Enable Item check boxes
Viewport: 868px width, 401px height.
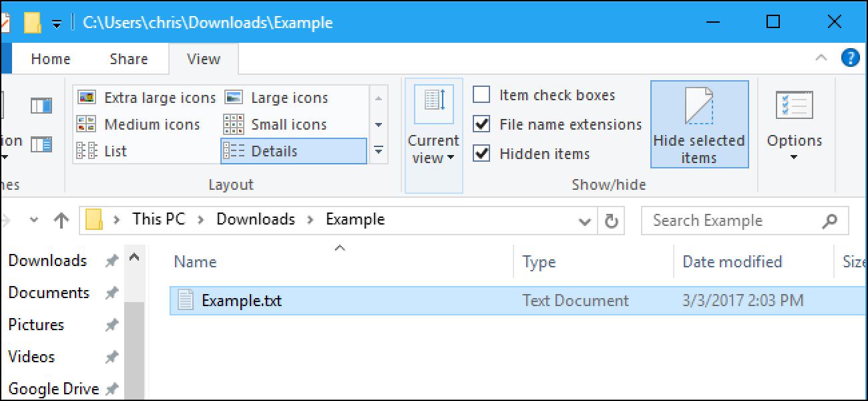click(481, 94)
